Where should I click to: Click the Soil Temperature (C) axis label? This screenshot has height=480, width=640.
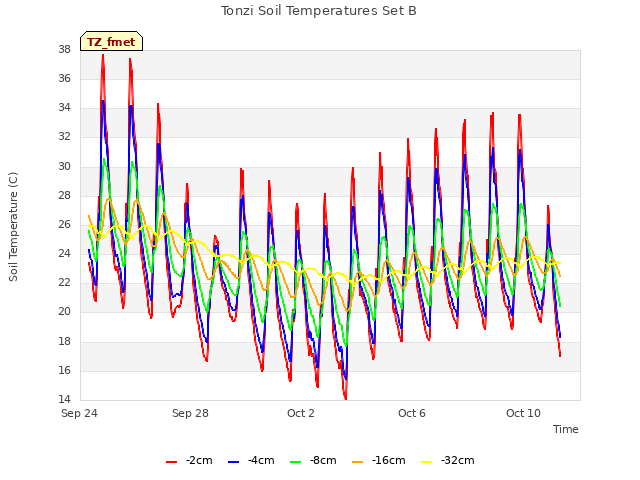pos(13,227)
